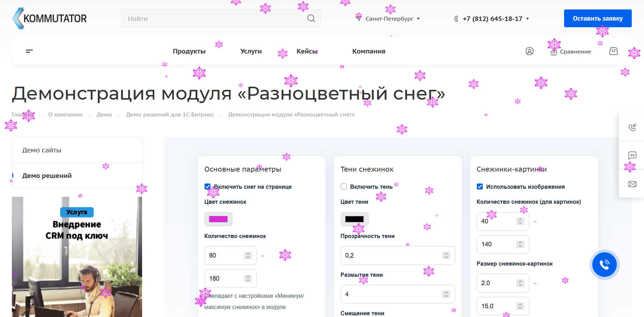Click the KOMMUTATOR logo
The height and width of the screenshot is (317, 644).
coord(50,18)
